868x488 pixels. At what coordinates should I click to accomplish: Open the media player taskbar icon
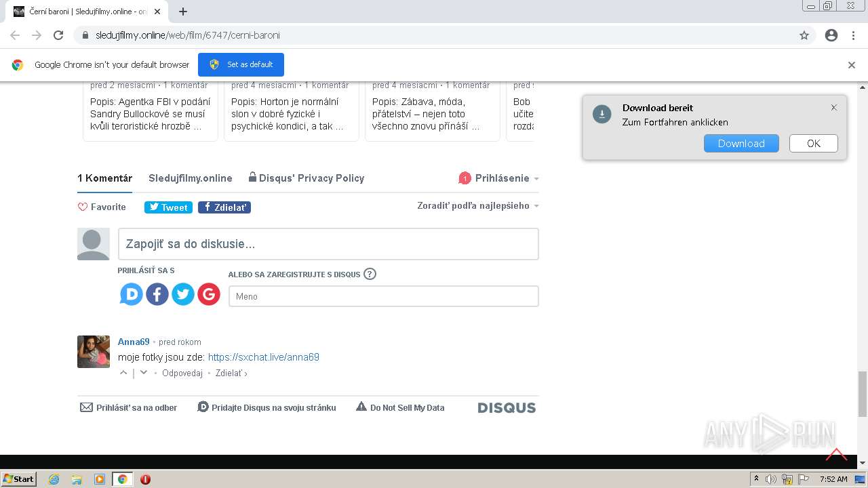click(x=100, y=479)
